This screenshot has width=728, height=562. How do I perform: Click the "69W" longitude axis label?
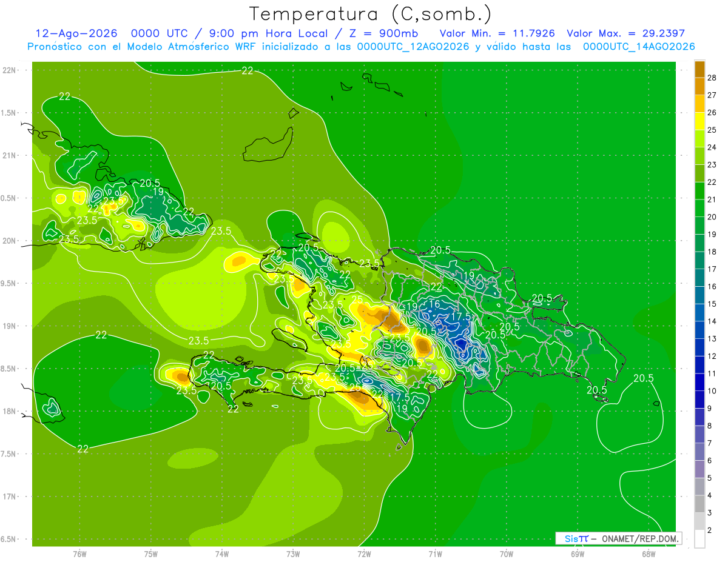(x=578, y=554)
